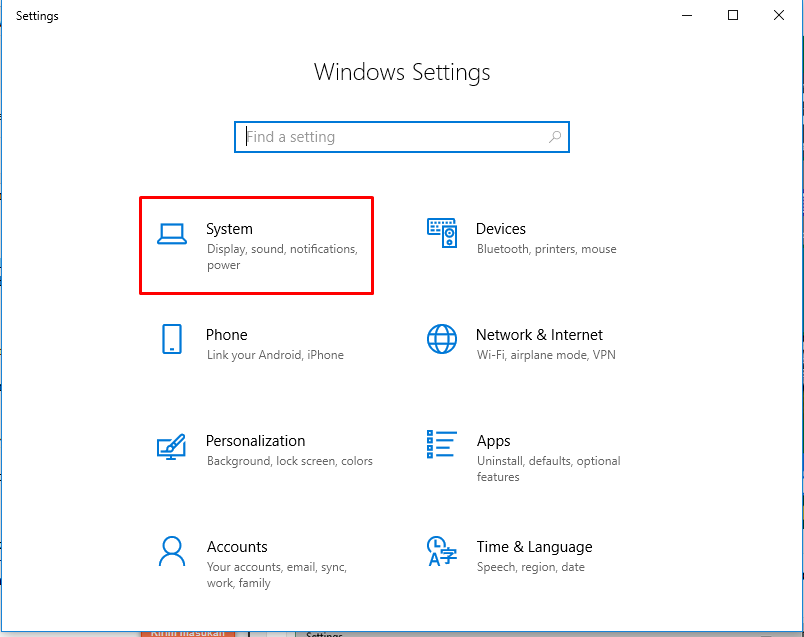Open Time & Language title
Viewport: 804px width, 637px height.
pyautogui.click(x=534, y=547)
